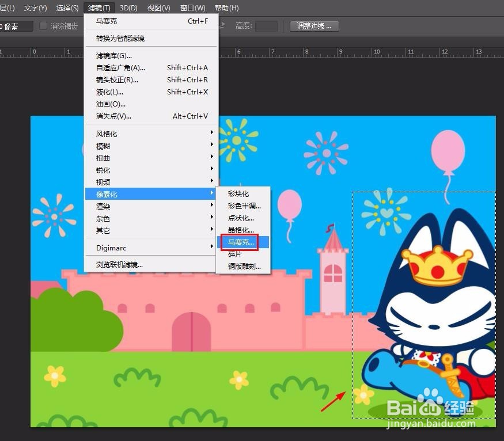
Task: Expand the 模糊 submenu
Action: (x=151, y=146)
